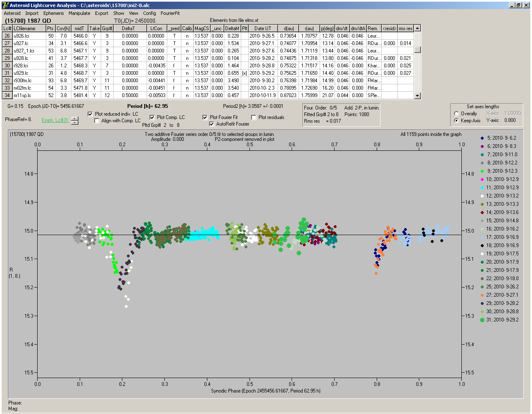Open the Config menu
532x414 pixels.
click(x=150, y=13)
